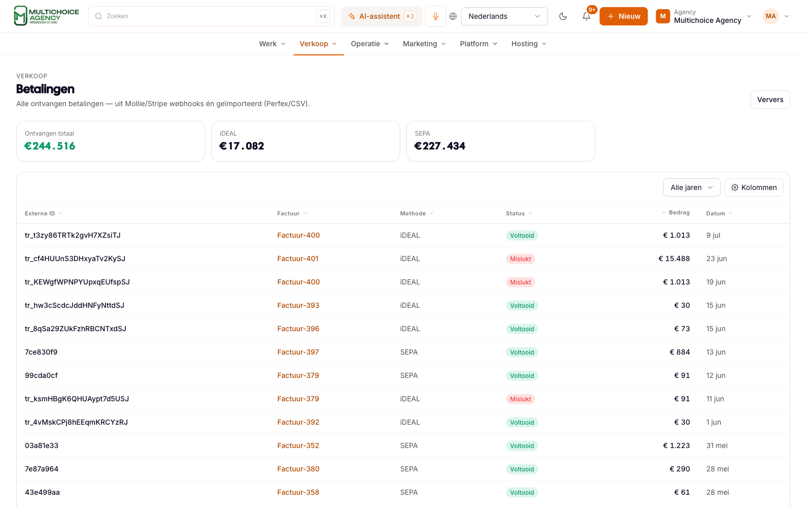Open the Marketing menu
The height and width of the screenshot is (508, 812).
(x=424, y=44)
